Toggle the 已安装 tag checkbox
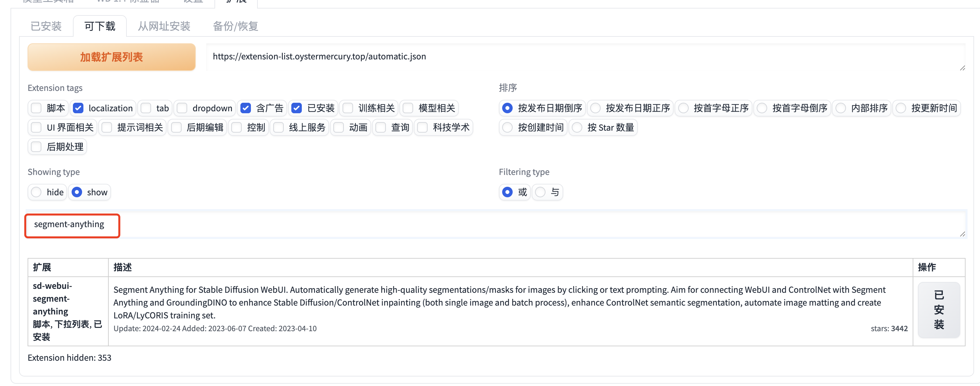Image resolution: width=980 pixels, height=386 pixels. [x=297, y=108]
